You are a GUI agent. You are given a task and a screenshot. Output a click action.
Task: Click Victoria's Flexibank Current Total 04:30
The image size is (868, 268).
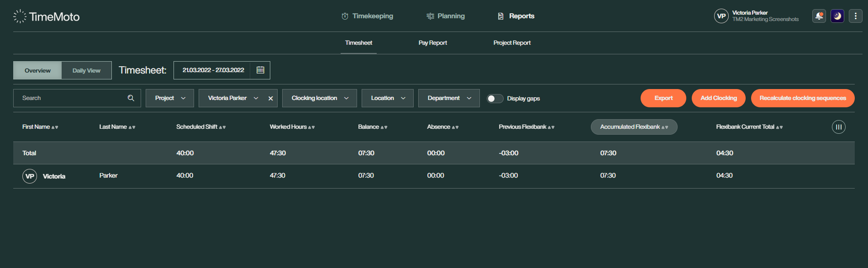click(725, 175)
